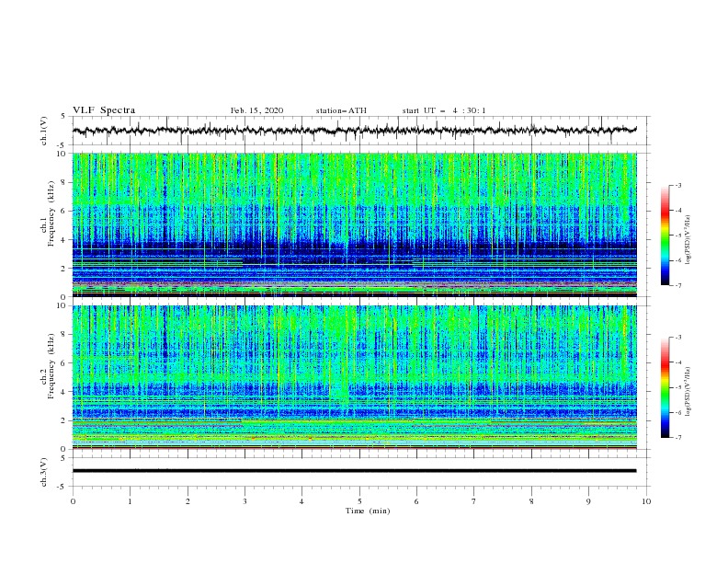Viewport: 728px width, 563px height.
Task: Click the ch.3(V) flat black trace
Action: (354, 471)
